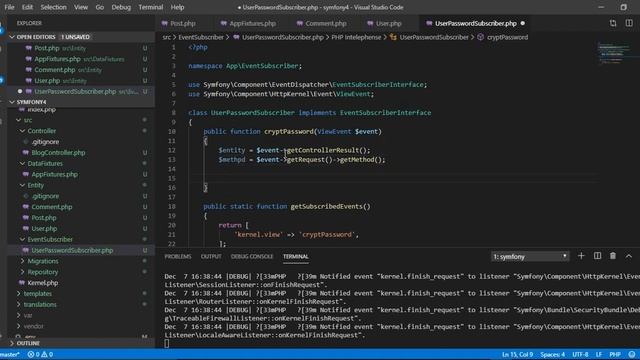
Task: Open the Go menu
Action: 100,7
